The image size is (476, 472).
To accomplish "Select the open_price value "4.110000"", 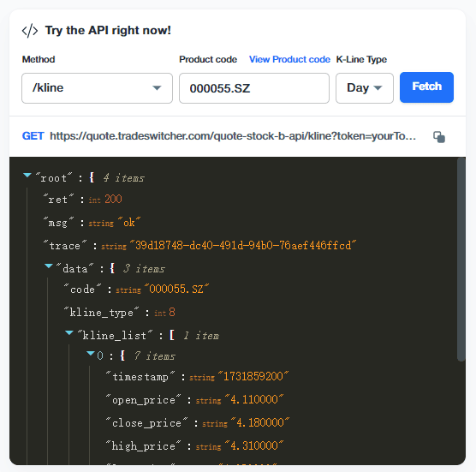I will click(x=254, y=399).
